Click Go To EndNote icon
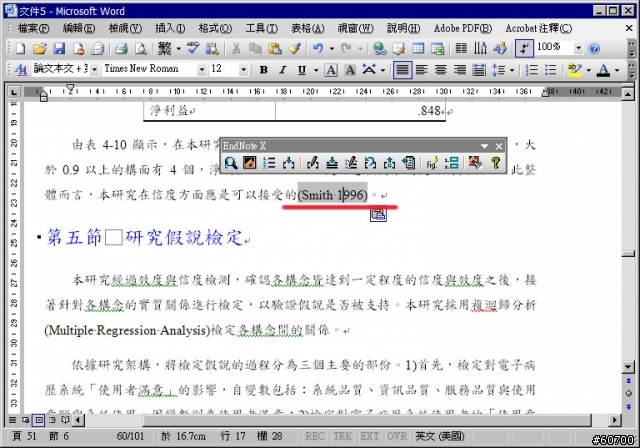640x448 pixels. pos(249,163)
